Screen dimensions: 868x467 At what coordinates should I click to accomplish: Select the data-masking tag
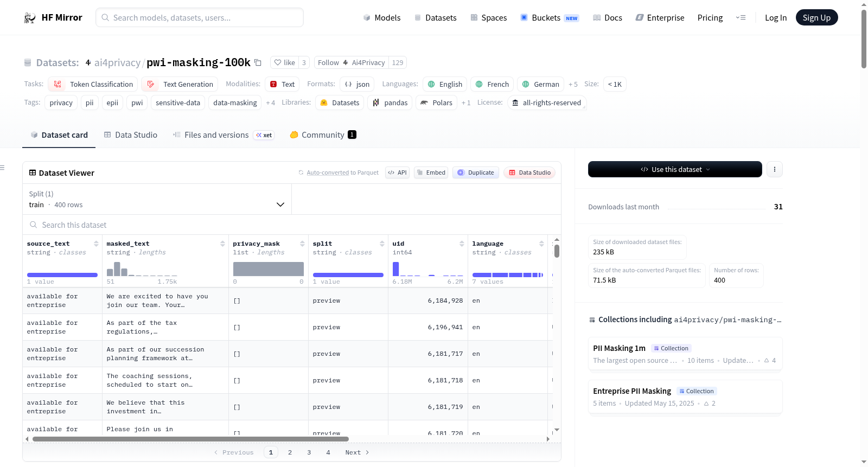pyautogui.click(x=235, y=103)
